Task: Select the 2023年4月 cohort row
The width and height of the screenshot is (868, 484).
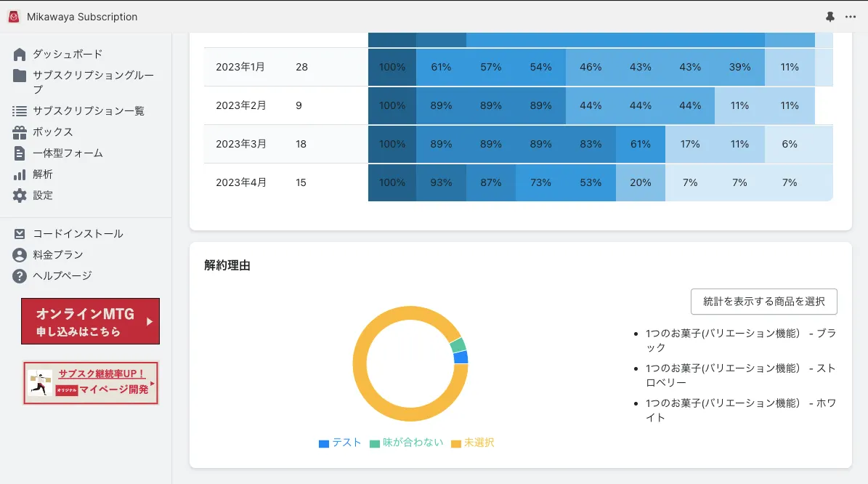Action: (518, 182)
